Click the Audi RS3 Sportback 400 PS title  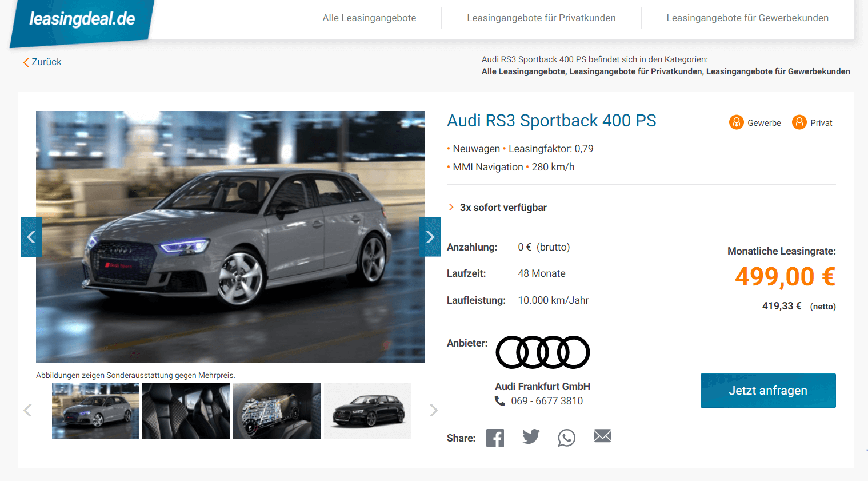(551, 121)
